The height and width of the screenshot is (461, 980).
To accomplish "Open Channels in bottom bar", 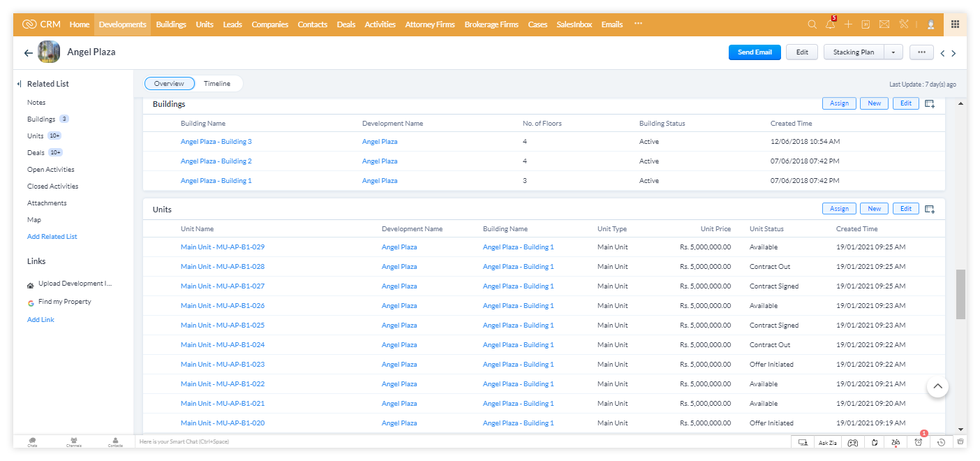I will coord(73,442).
